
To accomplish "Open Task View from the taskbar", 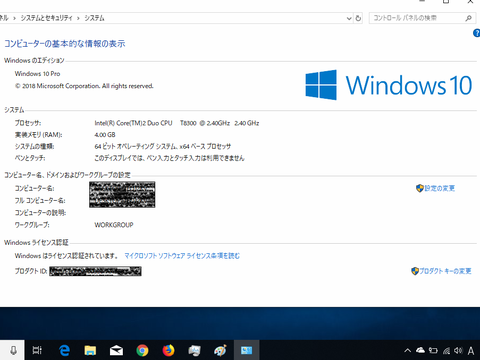I will coord(37,350).
